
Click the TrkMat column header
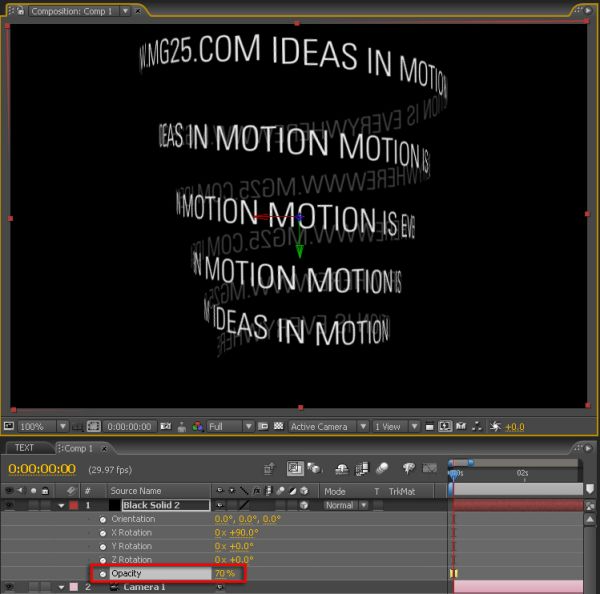(x=402, y=491)
